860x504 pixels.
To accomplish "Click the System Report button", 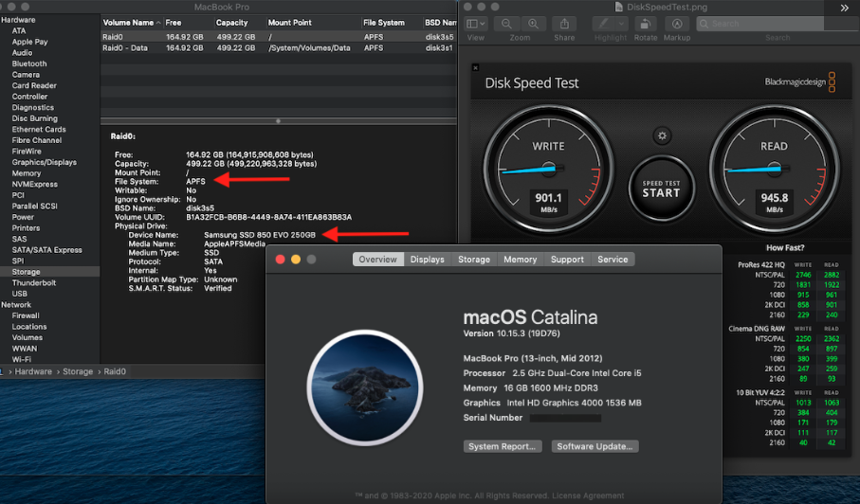I will coord(503,446).
